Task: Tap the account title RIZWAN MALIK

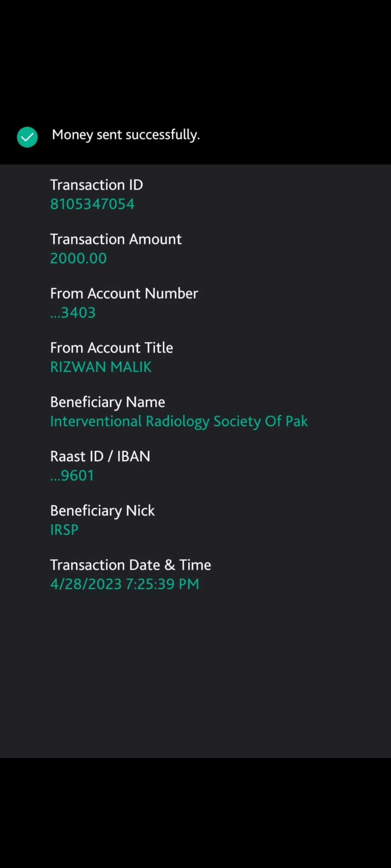Action: [101, 367]
